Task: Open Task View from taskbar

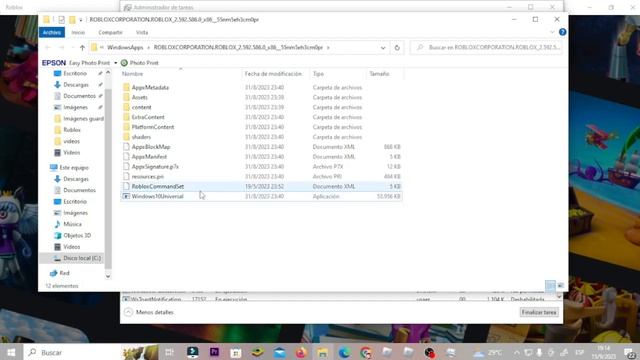Action: [x=169, y=352]
